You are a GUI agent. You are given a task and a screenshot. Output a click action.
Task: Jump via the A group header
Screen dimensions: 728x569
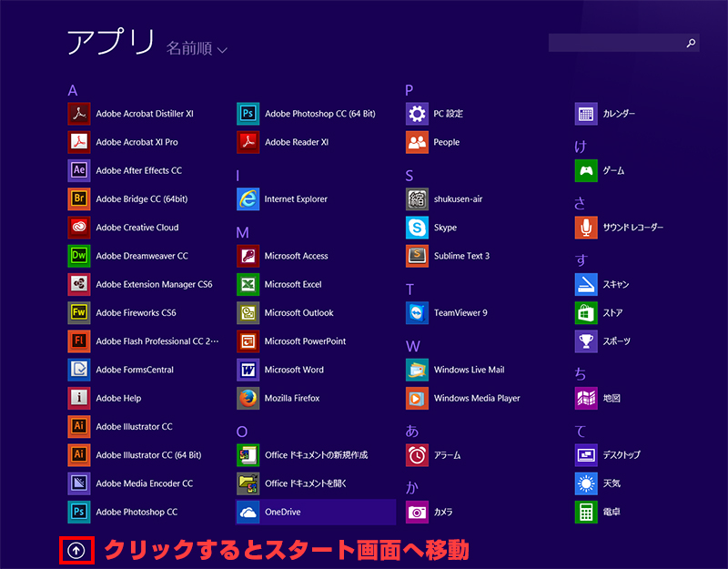[x=73, y=90]
